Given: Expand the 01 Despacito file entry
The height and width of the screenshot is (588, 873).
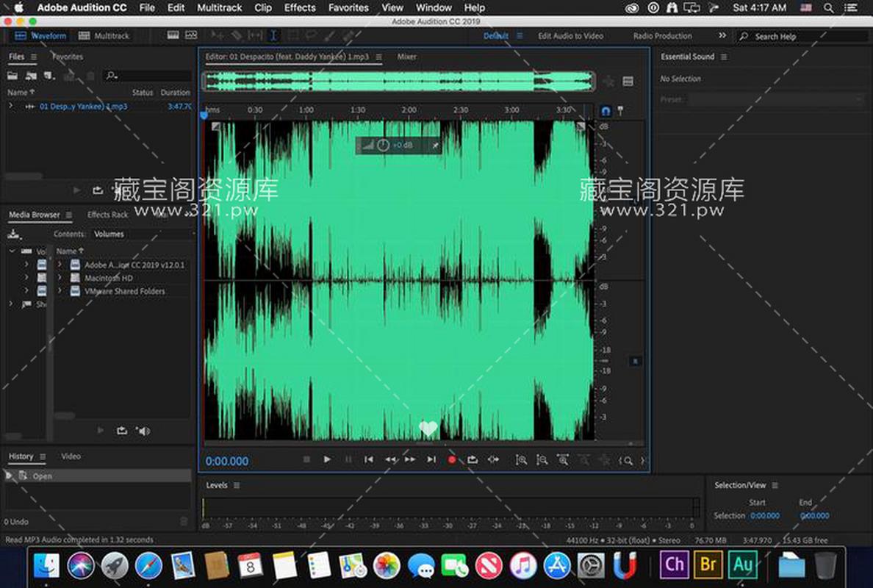Looking at the screenshot, I should [x=10, y=107].
